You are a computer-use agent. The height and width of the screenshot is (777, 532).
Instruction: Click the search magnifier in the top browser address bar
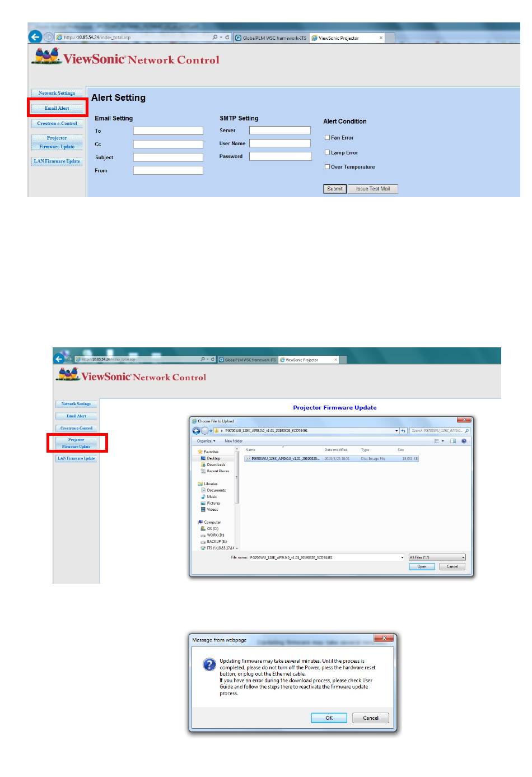pos(215,38)
